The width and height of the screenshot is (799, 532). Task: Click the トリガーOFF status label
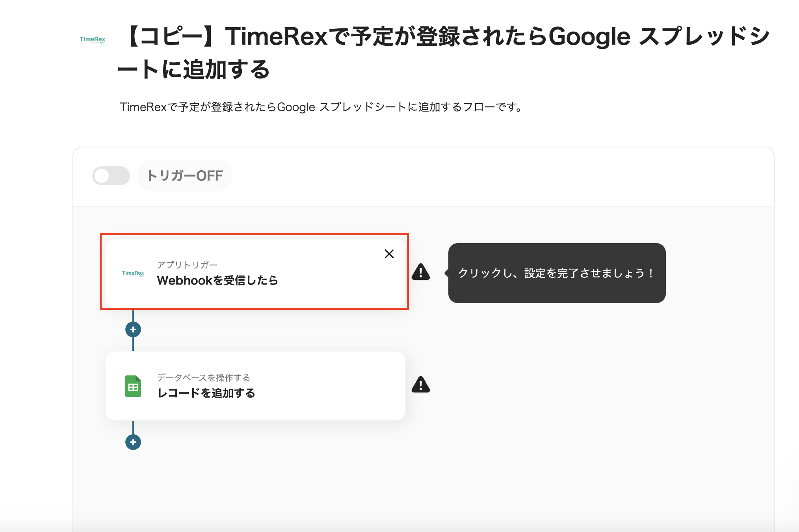(184, 176)
